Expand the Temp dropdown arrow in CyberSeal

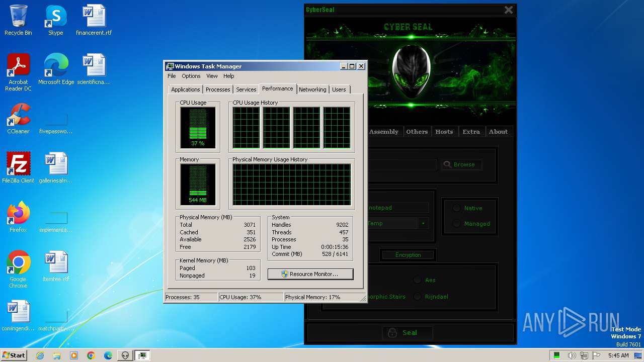coord(423,223)
